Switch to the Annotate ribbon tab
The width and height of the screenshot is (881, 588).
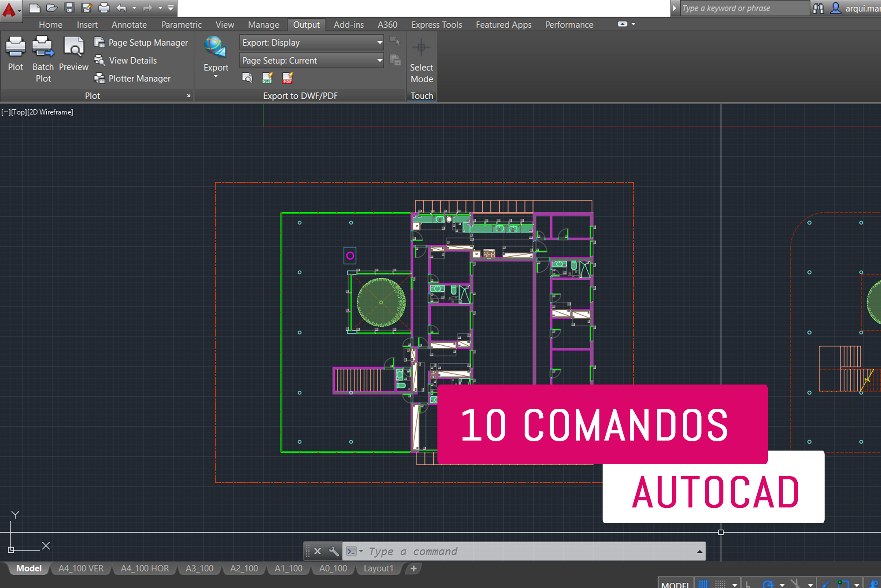(x=129, y=25)
